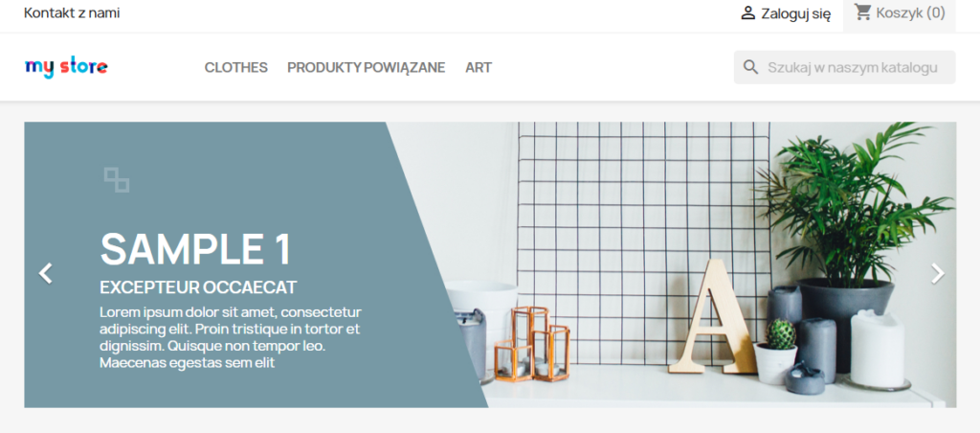Focus the Szukaj w naszym katalogu field
The width and height of the screenshot is (980, 433).
point(845,67)
